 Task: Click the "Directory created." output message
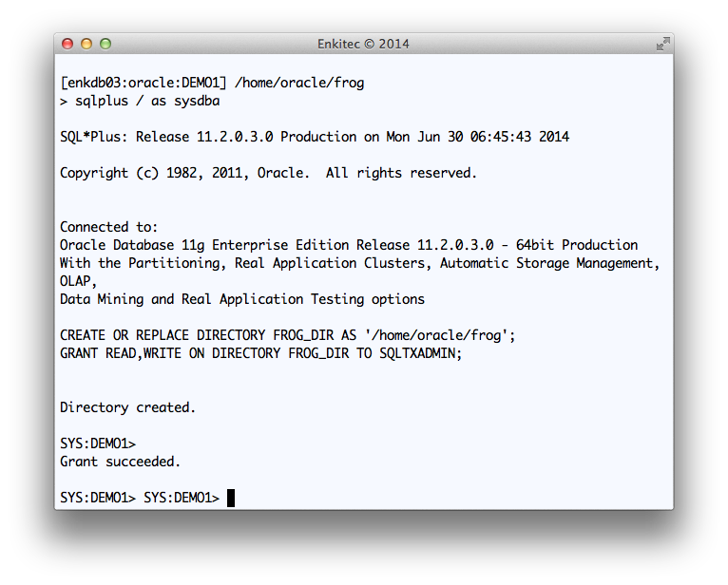[127, 407]
